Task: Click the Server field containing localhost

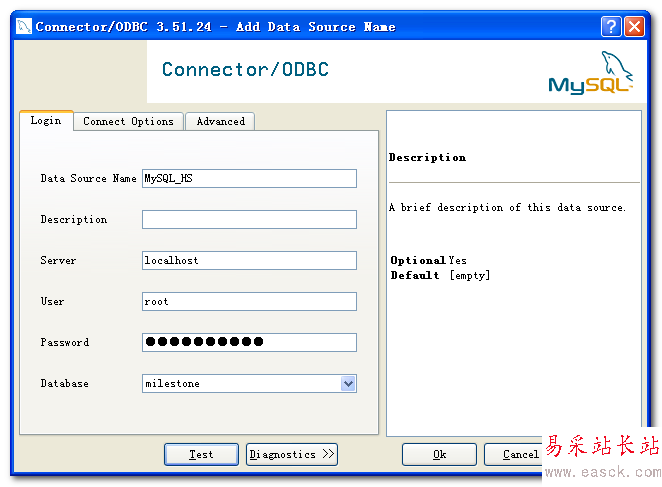Action: pos(249,261)
